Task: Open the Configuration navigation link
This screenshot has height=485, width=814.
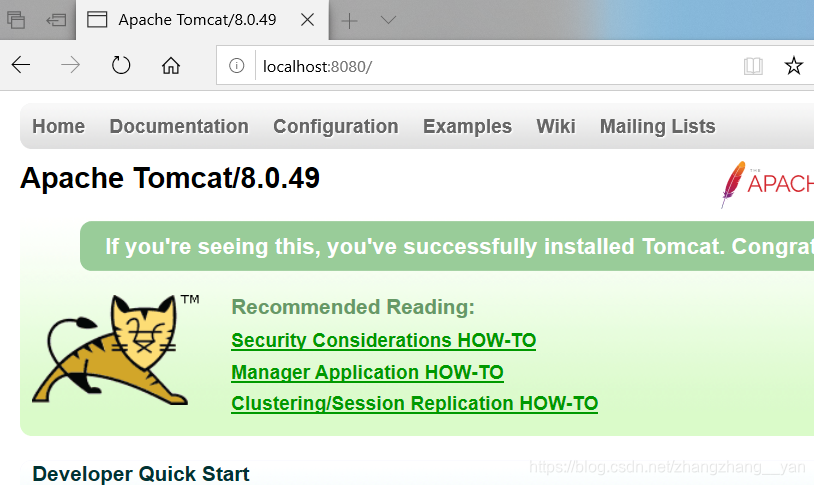Action: [x=336, y=126]
